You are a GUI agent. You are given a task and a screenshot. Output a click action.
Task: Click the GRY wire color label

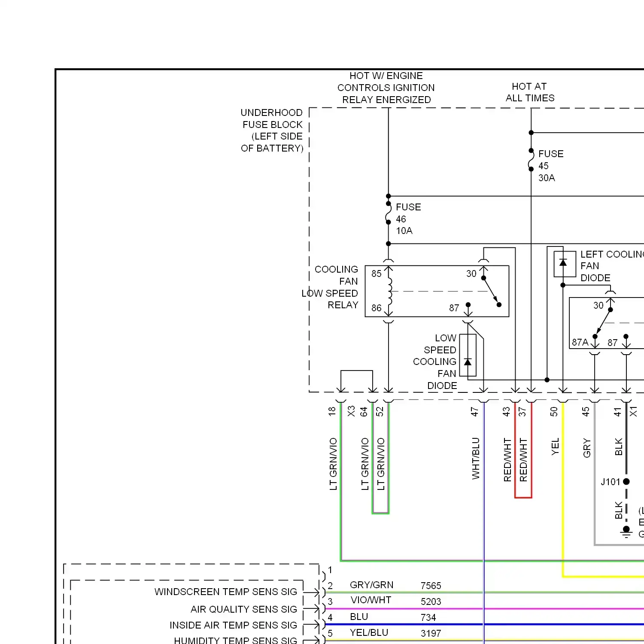tap(586, 448)
